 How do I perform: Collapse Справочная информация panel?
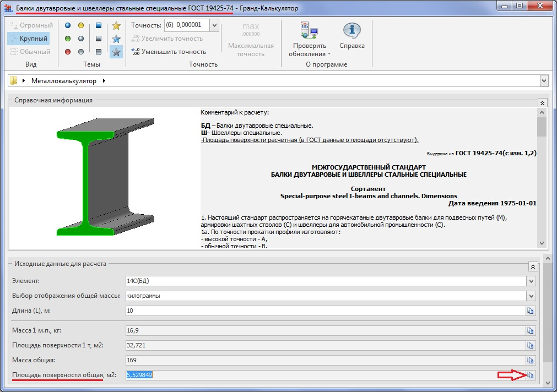(542, 103)
